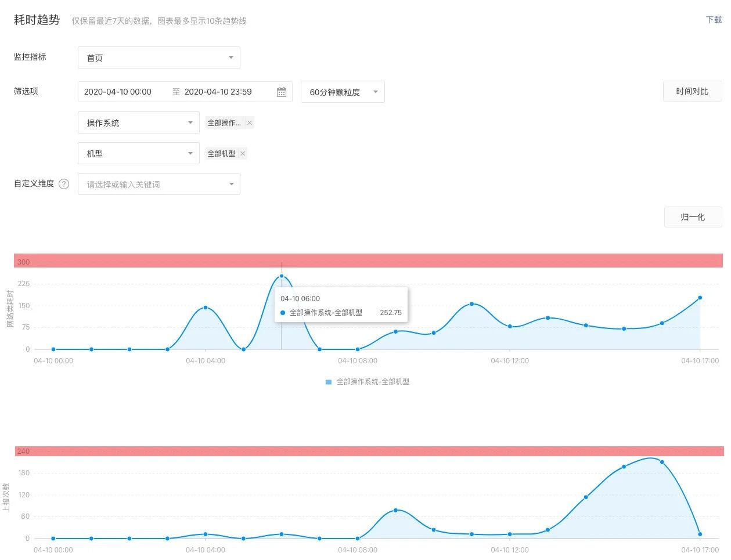Click the 下载 link
Viewport: 731px width, 560px height.
(714, 20)
